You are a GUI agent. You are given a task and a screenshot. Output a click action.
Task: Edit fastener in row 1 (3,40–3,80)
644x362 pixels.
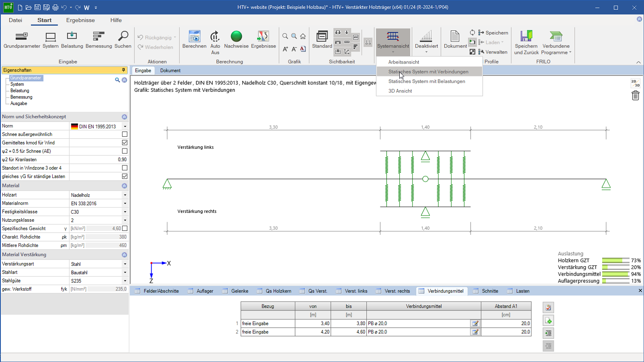tap(475, 323)
